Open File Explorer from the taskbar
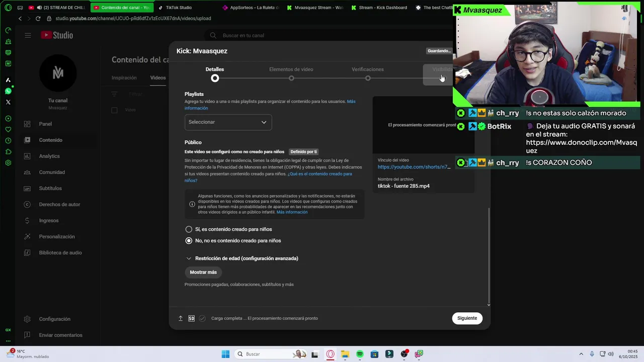Screen dimensions: 644x362 point(345,354)
